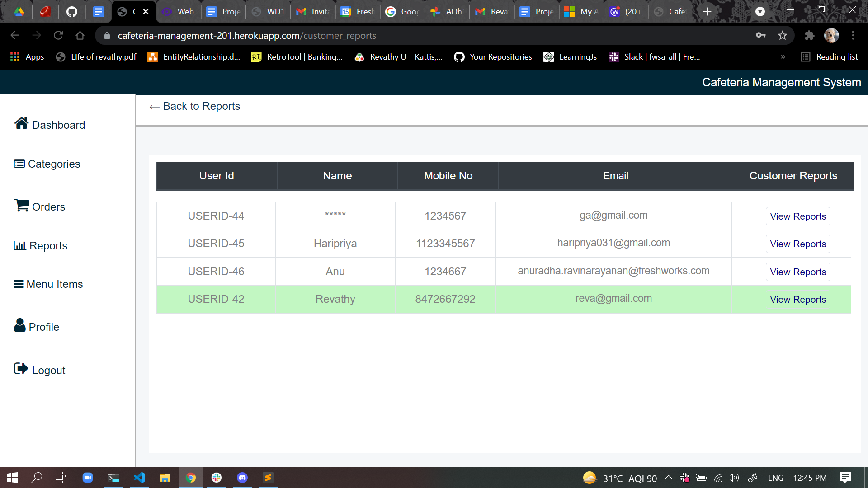Click the Logout icon in the sidebar
The image size is (868, 488).
(21, 369)
